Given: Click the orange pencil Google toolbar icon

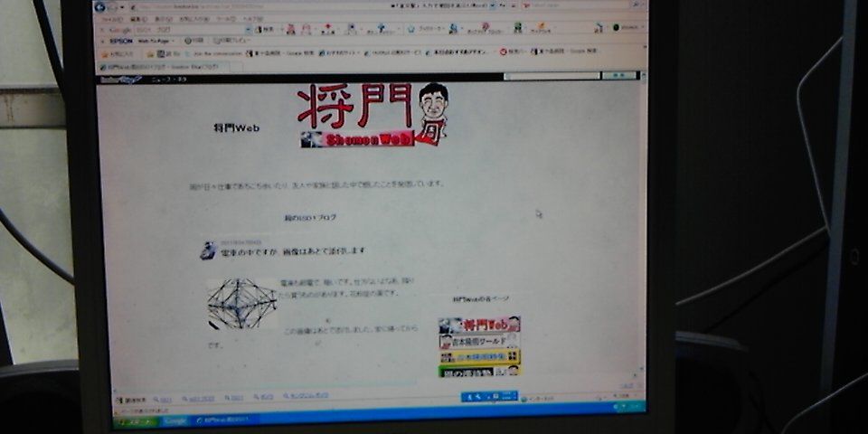Looking at the screenshot, I should 540,28.
